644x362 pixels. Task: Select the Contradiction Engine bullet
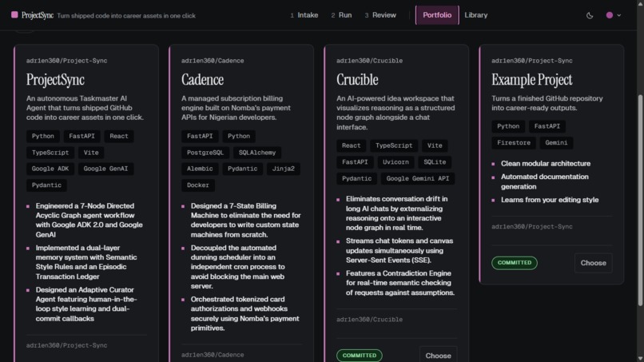400,283
